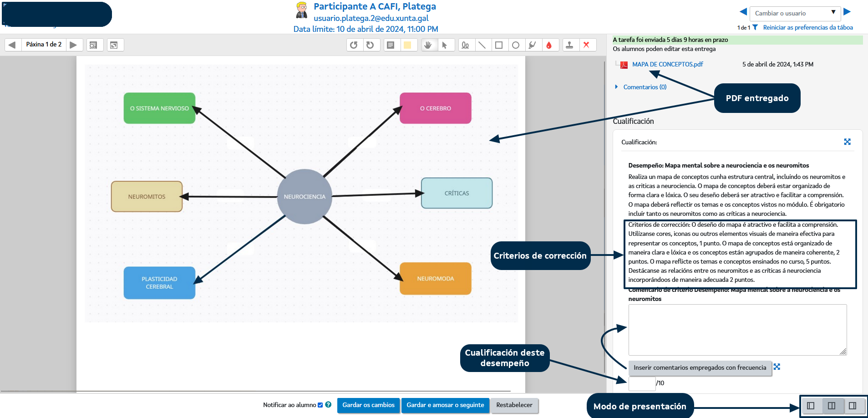Select the stamp annotation tool
Viewport: 868px width, 418px height.
(x=569, y=45)
